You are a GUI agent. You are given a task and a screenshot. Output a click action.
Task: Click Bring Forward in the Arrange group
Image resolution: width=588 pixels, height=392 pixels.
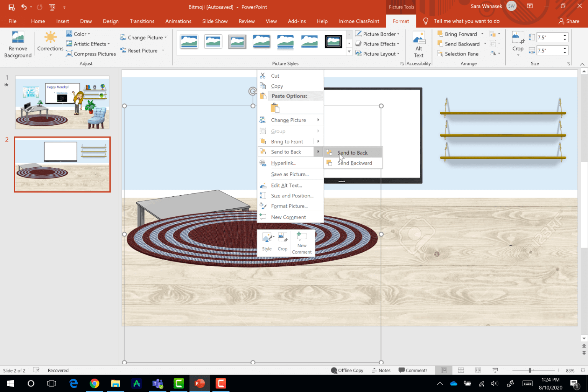[458, 34]
